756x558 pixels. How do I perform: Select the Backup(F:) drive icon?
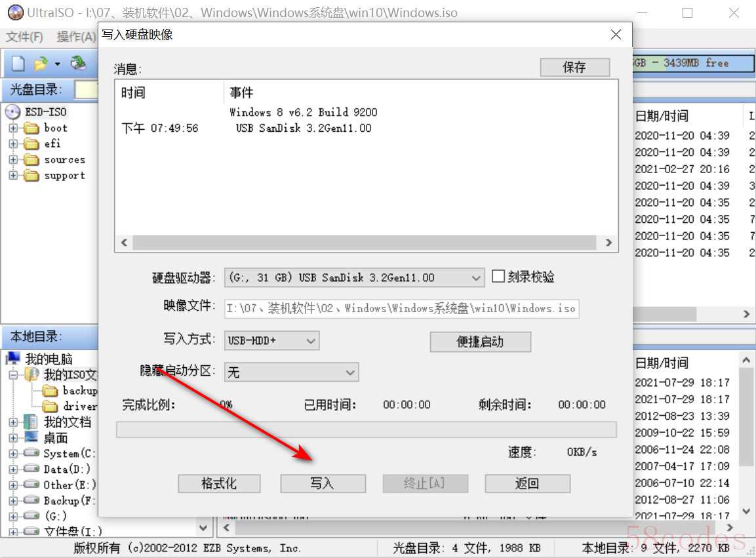tap(31, 500)
